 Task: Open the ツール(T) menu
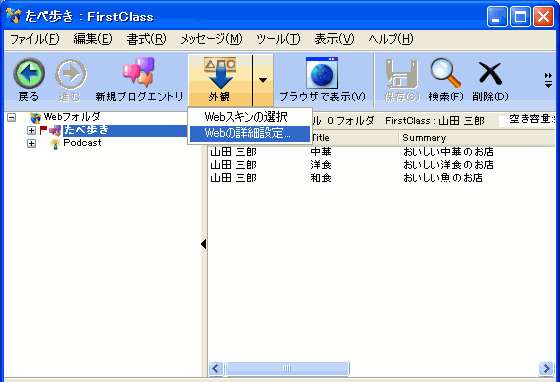click(278, 39)
